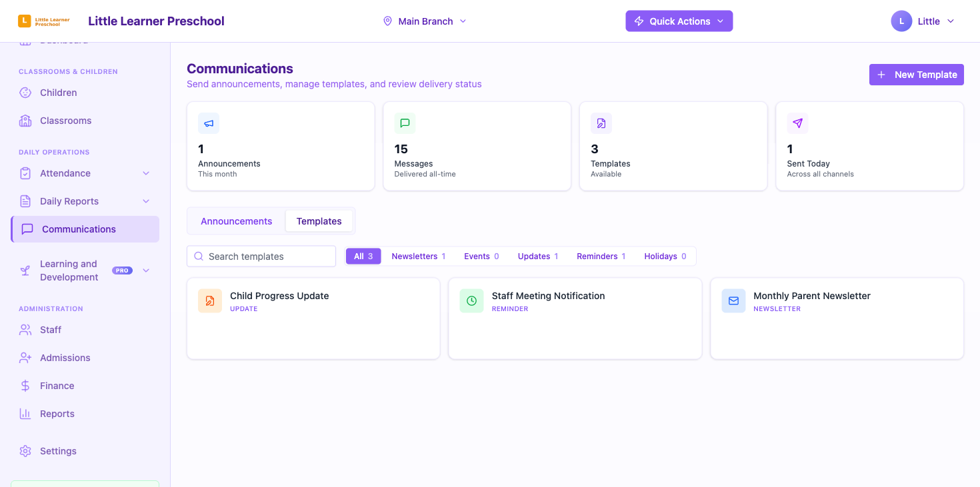The height and width of the screenshot is (487, 980).
Task: Open the Staff page link
Action: click(x=85, y=330)
